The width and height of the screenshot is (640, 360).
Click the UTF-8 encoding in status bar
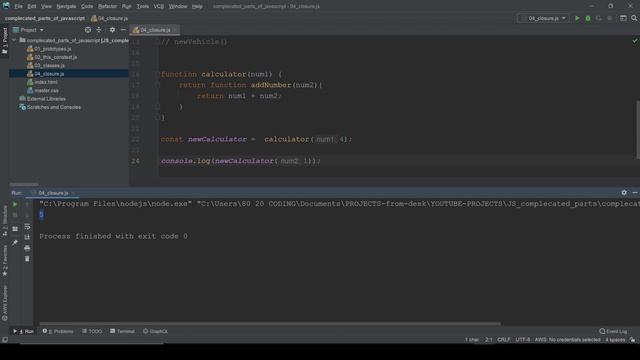[522, 340]
